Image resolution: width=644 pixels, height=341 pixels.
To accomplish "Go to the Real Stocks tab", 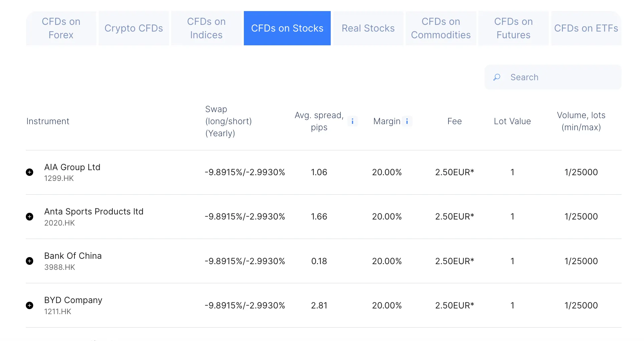I will (x=368, y=28).
